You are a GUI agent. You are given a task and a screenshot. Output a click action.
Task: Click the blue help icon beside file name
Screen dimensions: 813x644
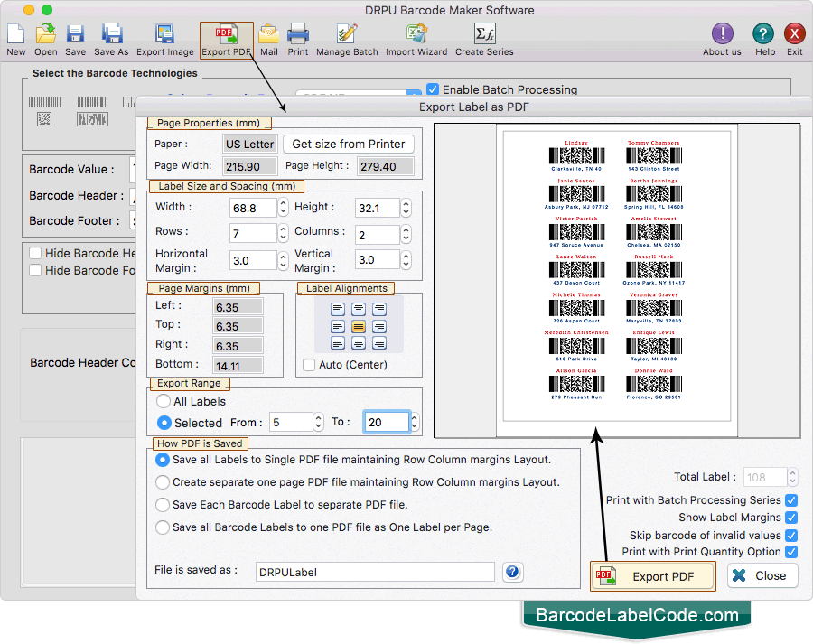512,572
